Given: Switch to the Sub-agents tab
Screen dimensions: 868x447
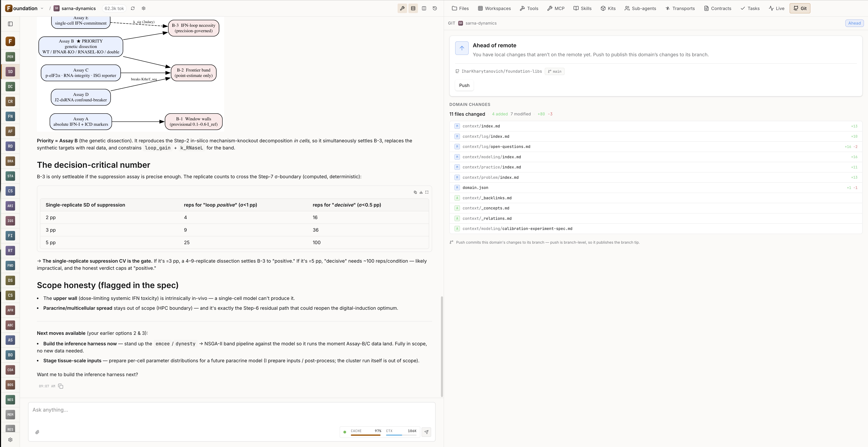Looking at the screenshot, I should [640, 8].
